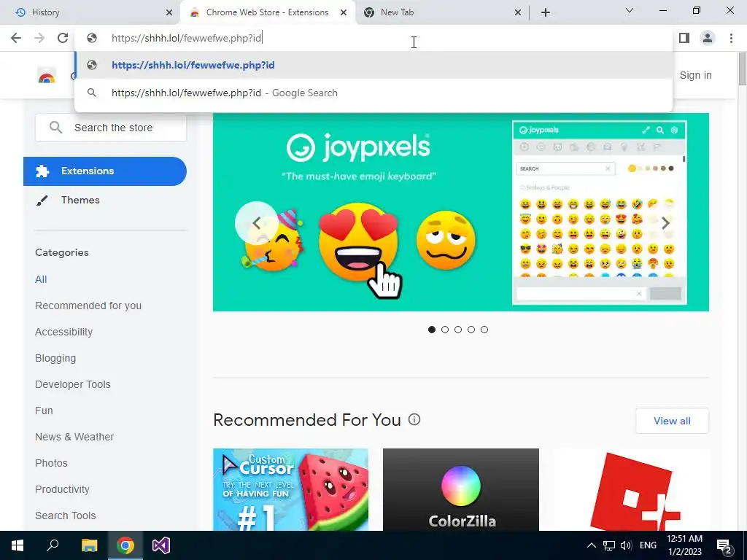Open the Search Tools category
Viewport: 747px width, 560px height.
(65, 516)
